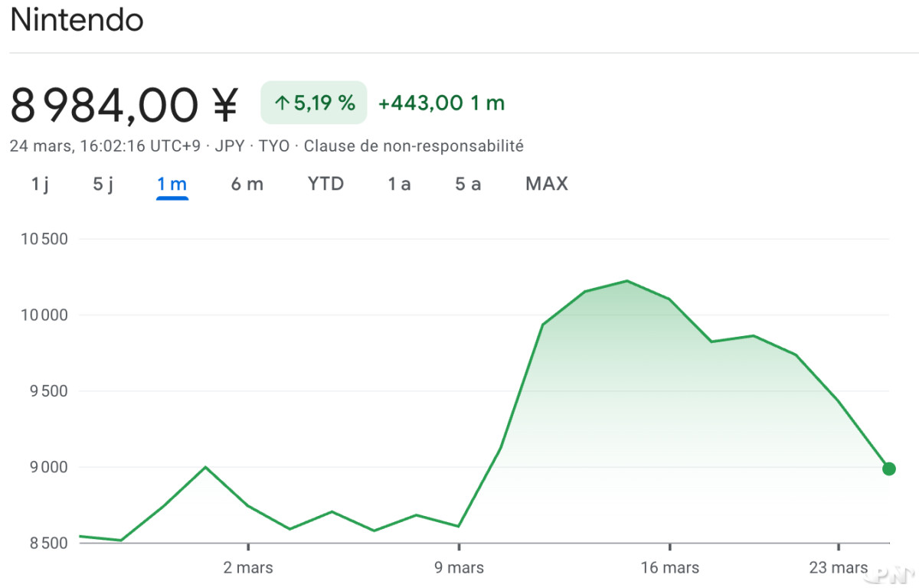The image size is (919, 588).
Task: Switch to the 1 a range
Action: (398, 184)
